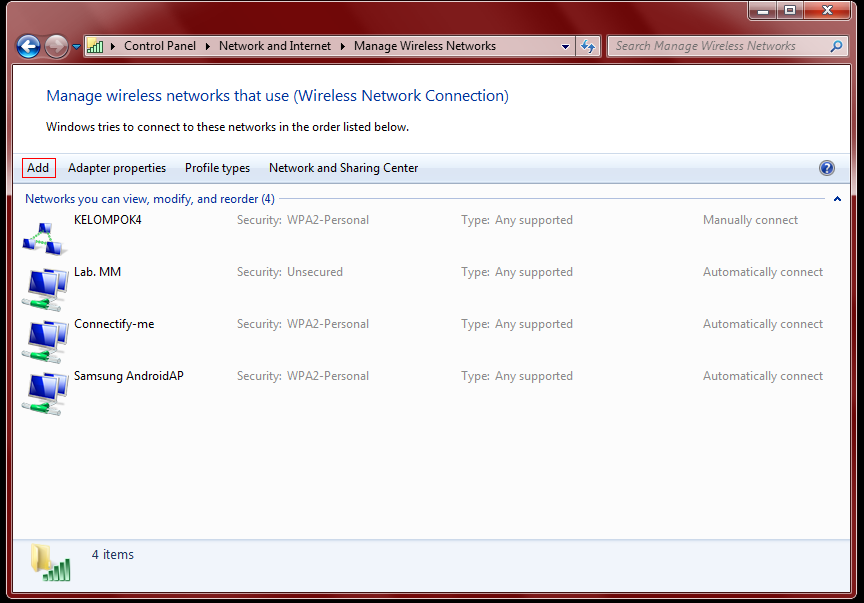The image size is (864, 603).
Task: Click the 4 items status text
Action: pos(113,554)
